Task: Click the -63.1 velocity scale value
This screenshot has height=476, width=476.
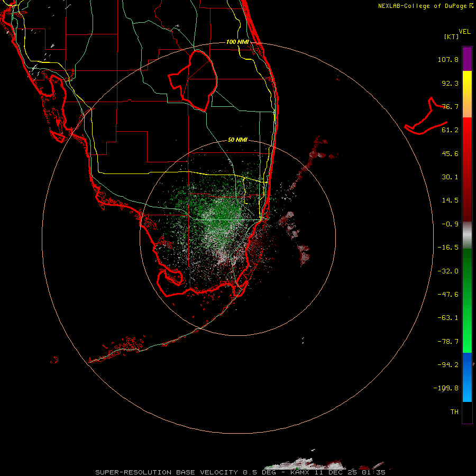Action: coord(448,318)
